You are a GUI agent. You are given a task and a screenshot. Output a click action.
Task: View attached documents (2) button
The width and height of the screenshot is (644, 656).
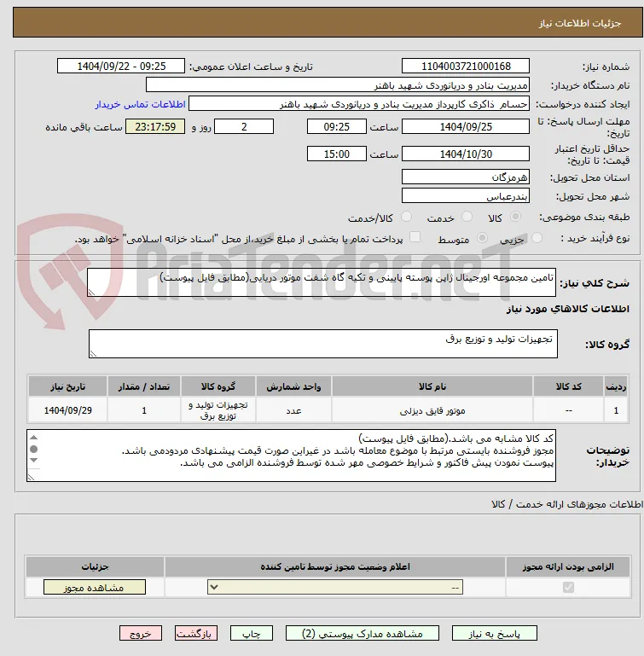(363, 634)
